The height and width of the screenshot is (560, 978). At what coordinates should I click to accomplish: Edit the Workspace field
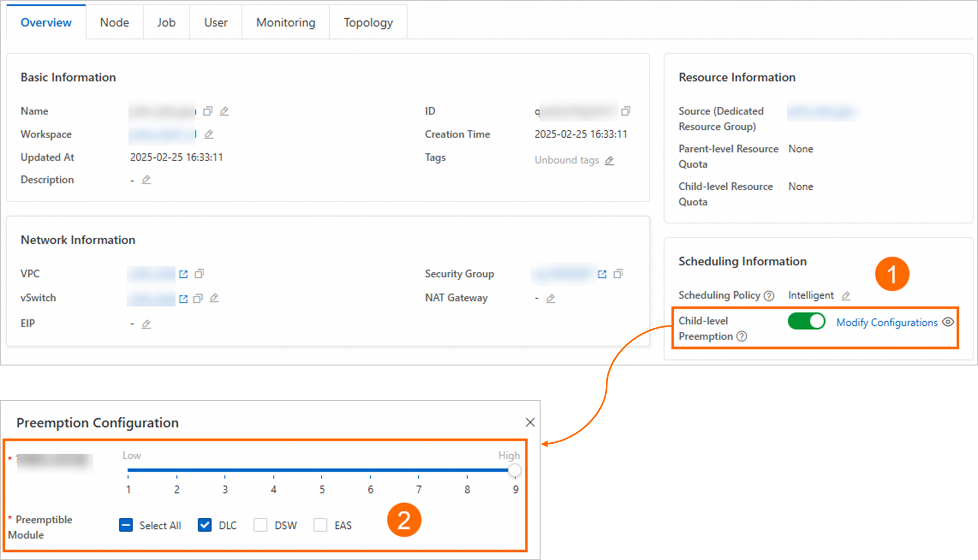coord(209,134)
